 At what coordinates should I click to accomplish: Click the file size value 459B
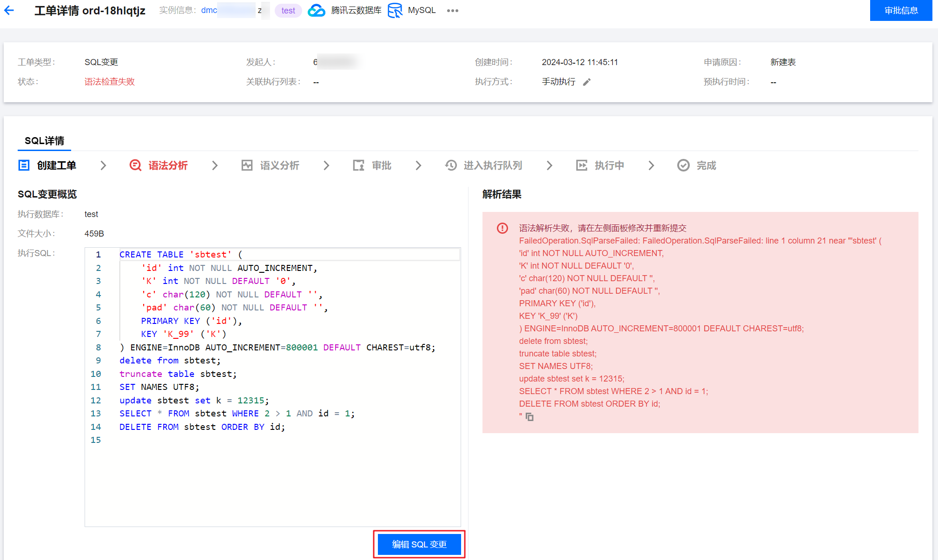pyautogui.click(x=94, y=234)
